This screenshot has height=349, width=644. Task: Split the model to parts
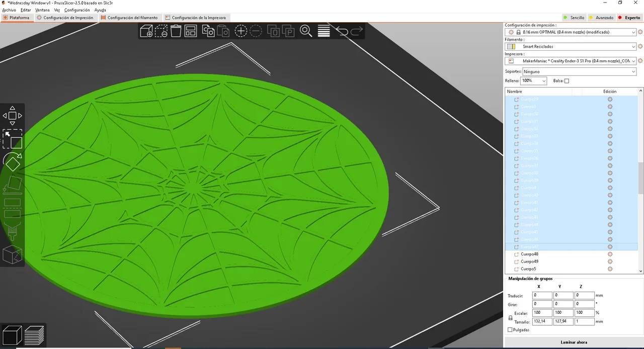[288, 31]
